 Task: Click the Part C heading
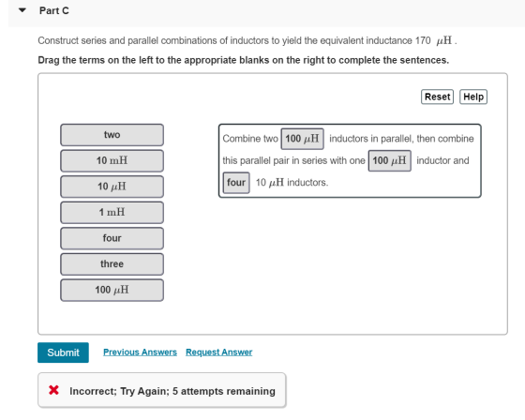tap(54, 10)
